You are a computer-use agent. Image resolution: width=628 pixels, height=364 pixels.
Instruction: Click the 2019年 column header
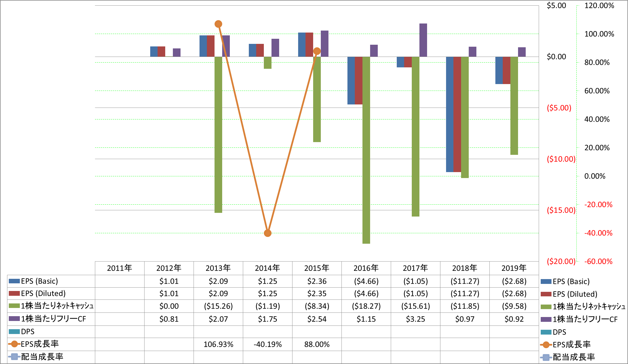coord(514,268)
